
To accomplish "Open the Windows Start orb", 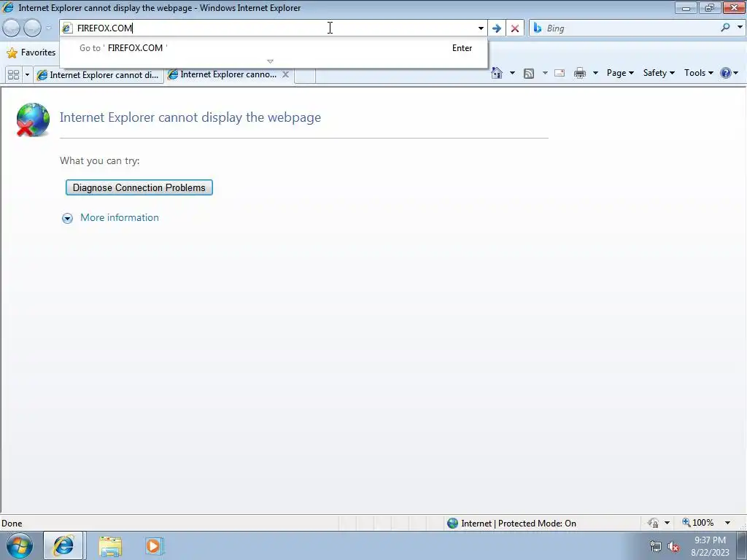I will click(x=20, y=545).
